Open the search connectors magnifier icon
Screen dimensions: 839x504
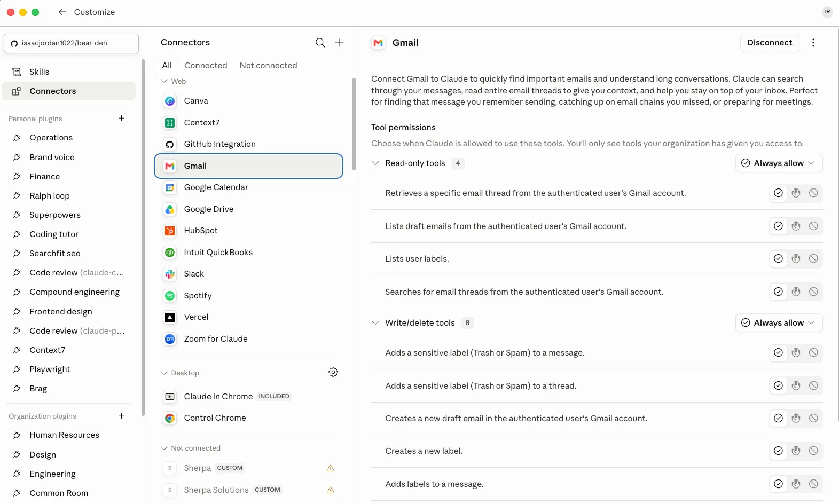tap(320, 43)
